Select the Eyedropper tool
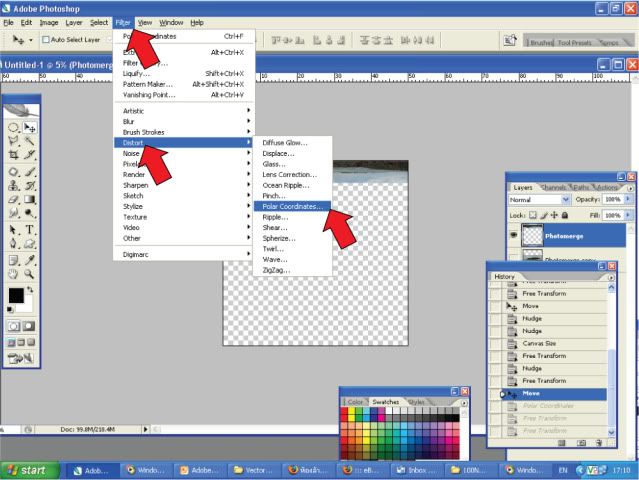Screen dimensions: 639x480 [29, 260]
